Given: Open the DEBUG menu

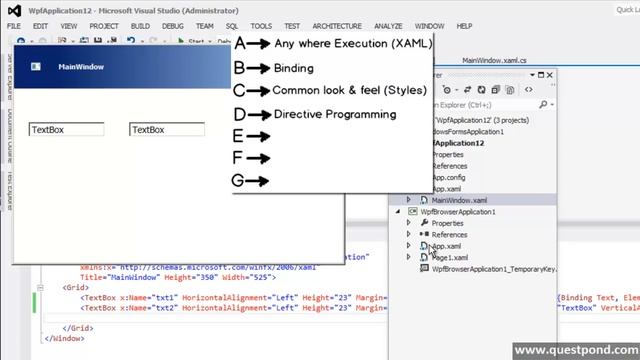Looking at the screenshot, I should [x=173, y=26].
